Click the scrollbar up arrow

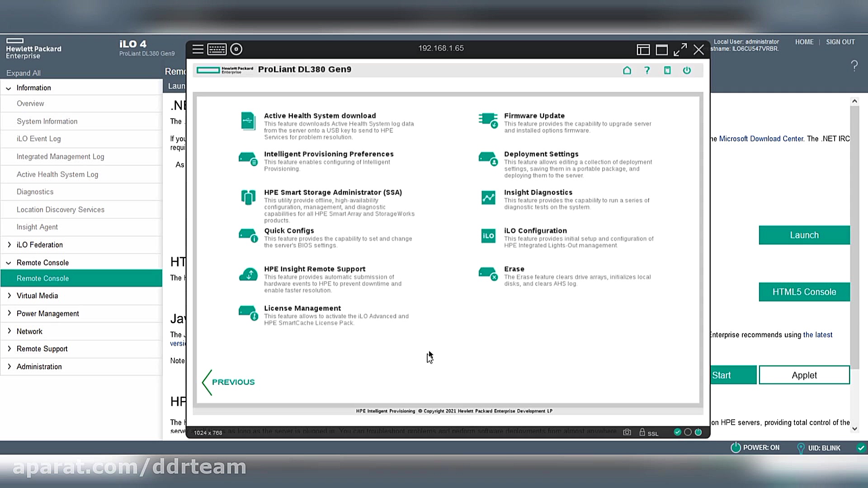coord(854,101)
